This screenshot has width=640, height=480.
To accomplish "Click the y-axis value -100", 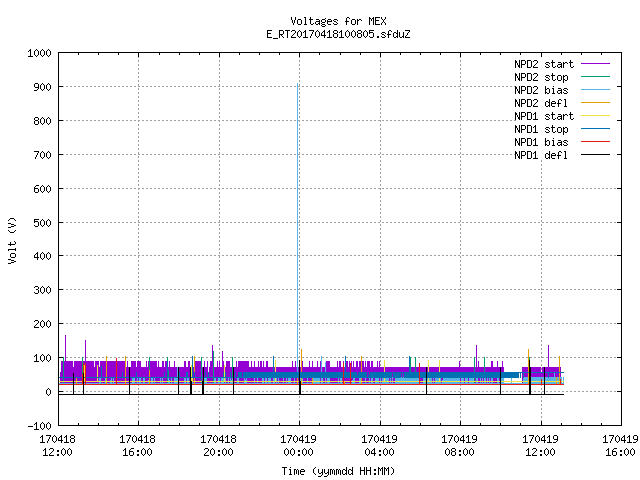I will point(39,426).
